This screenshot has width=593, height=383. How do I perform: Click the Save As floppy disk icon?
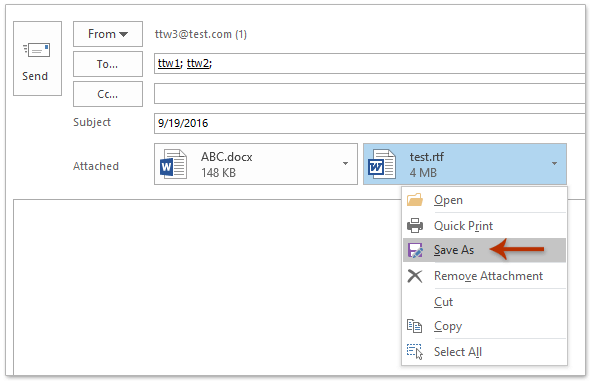tap(415, 250)
